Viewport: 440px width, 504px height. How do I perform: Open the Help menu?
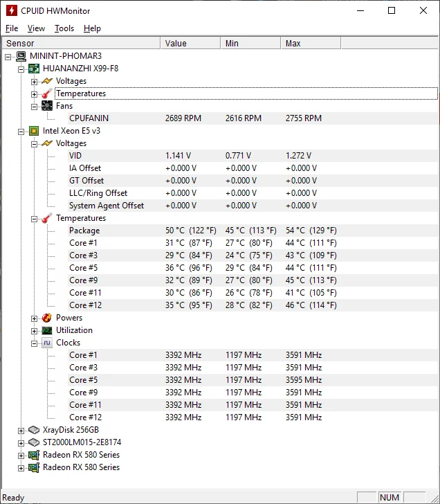coord(92,28)
